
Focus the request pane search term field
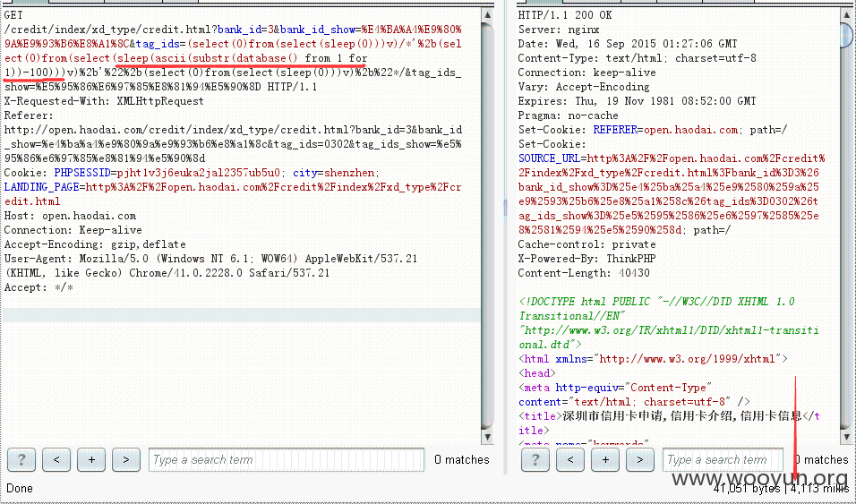(287, 460)
